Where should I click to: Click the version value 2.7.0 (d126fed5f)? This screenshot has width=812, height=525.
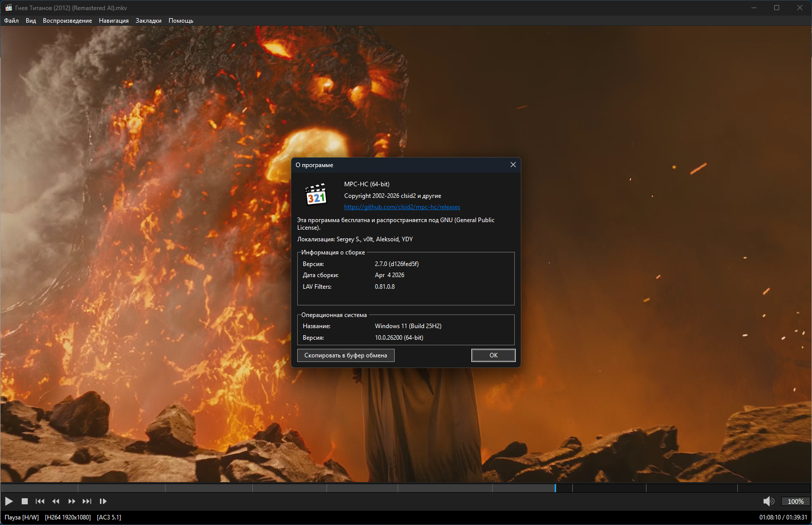tap(397, 264)
